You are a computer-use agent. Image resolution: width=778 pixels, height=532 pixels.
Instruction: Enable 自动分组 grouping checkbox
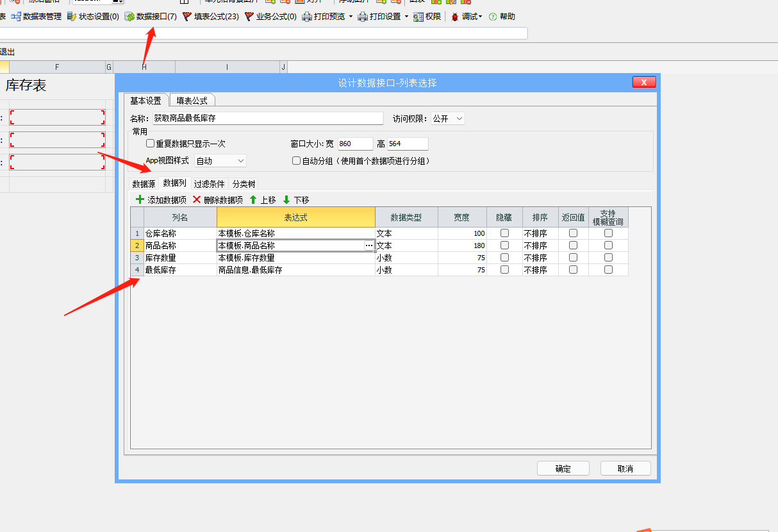coord(295,160)
